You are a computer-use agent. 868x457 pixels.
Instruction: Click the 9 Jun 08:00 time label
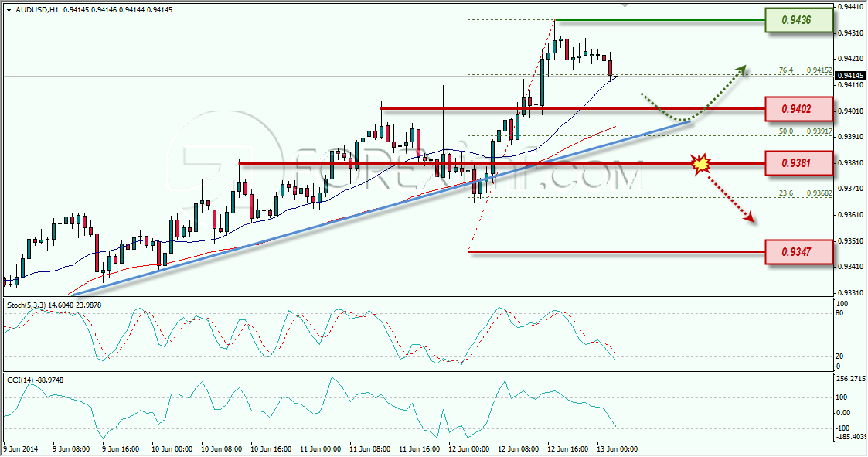[x=71, y=448]
